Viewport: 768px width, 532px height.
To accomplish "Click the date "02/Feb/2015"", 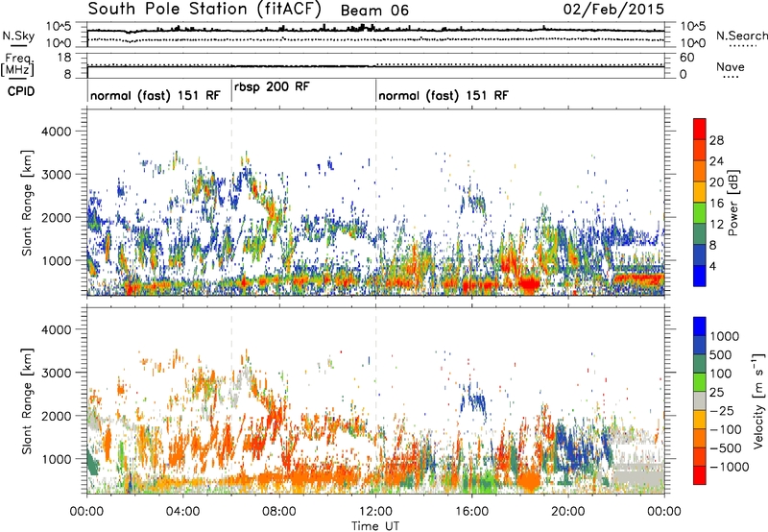I will [x=613, y=9].
